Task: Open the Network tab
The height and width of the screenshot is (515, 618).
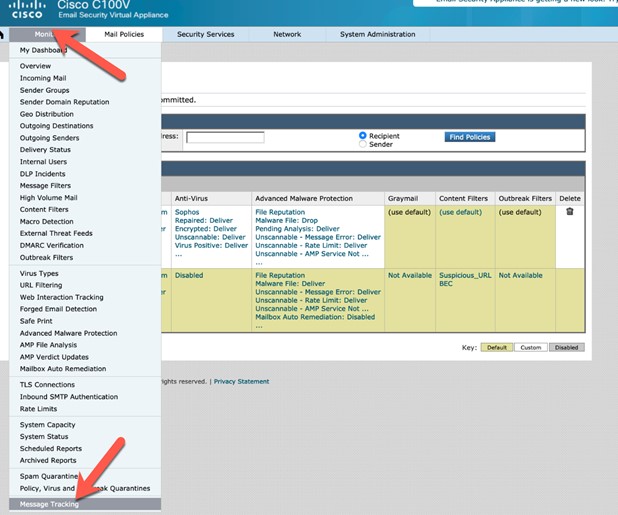Action: tap(287, 34)
